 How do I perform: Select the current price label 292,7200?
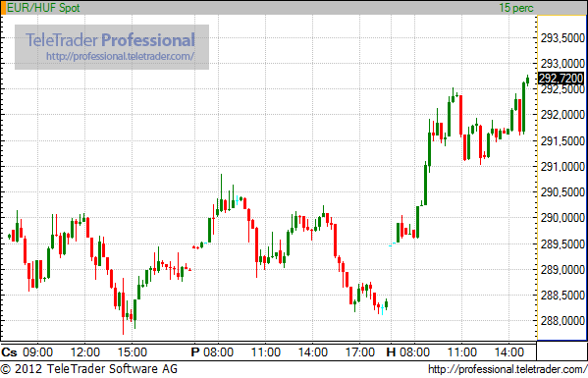(x=561, y=79)
